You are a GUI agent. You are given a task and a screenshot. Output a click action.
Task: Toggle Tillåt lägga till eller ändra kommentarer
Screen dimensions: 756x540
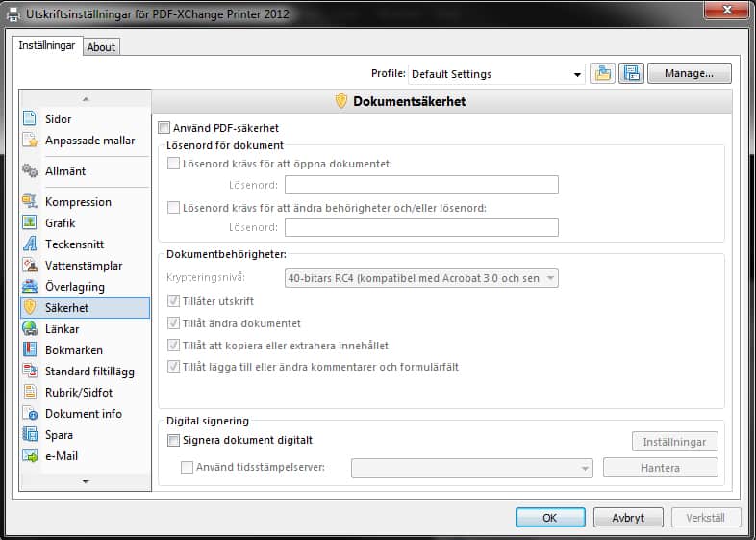(173, 367)
